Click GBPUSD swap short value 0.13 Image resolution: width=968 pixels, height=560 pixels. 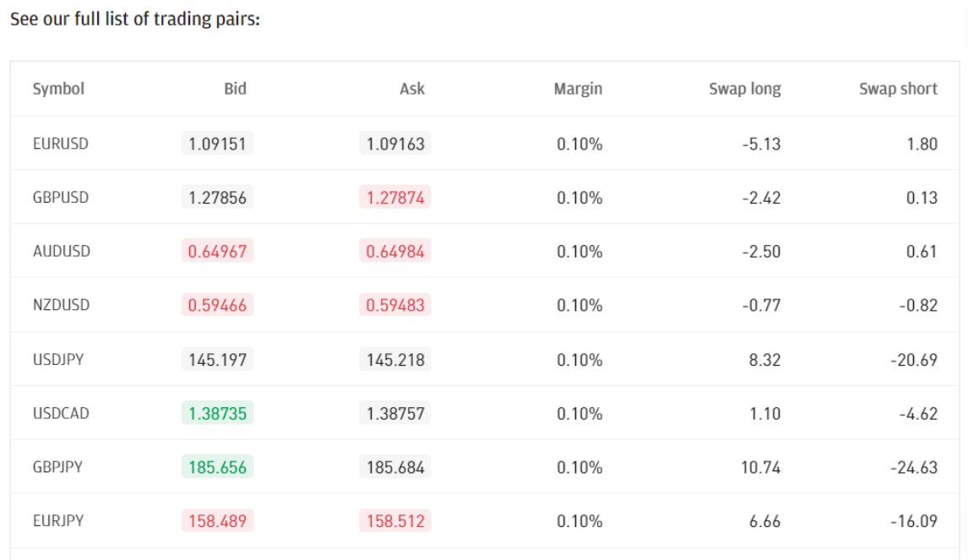pos(922,198)
